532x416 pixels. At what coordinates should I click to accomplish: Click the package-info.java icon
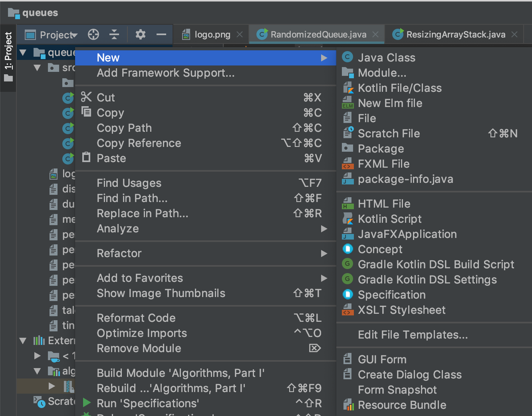[x=348, y=179]
